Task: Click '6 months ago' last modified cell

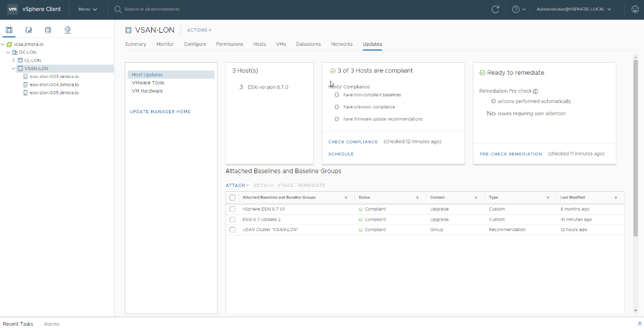Action: pyautogui.click(x=574, y=209)
